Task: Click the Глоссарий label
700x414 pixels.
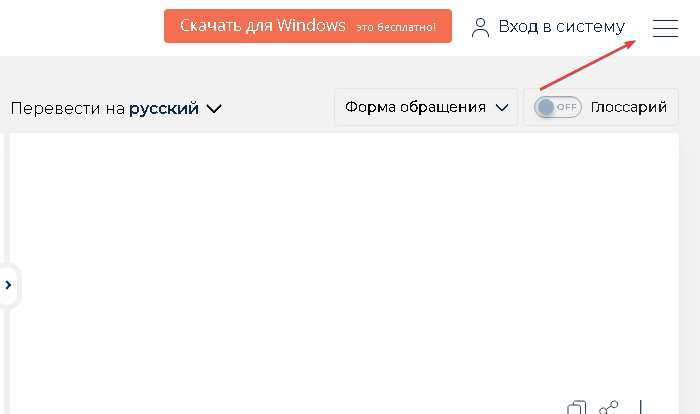Action: (x=628, y=107)
